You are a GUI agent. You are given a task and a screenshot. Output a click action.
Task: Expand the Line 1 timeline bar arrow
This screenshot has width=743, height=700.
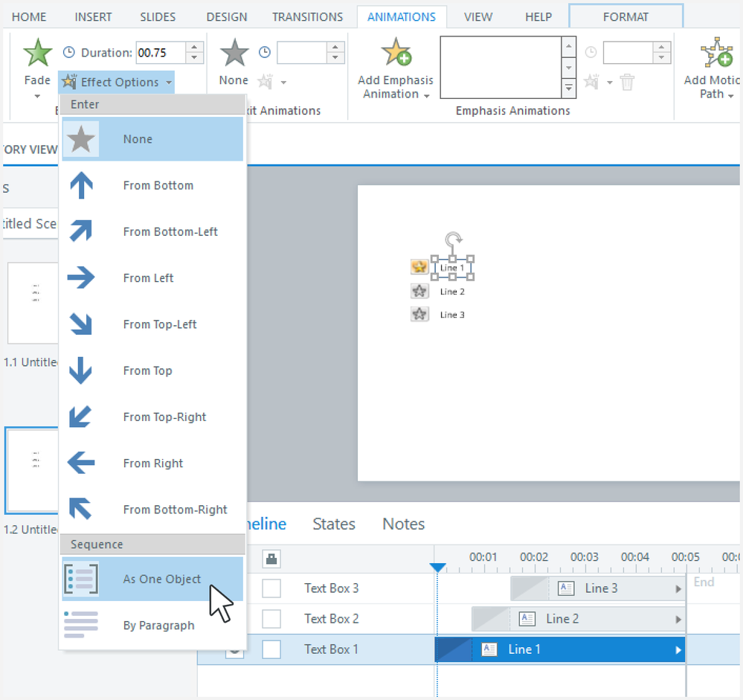[678, 649]
